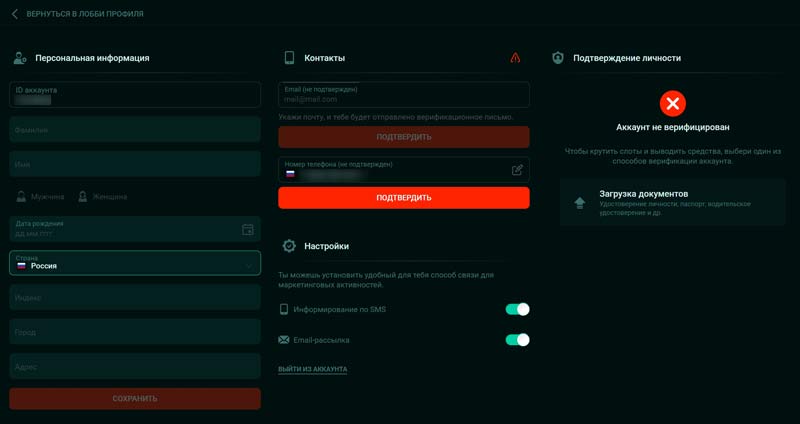Click the ПОДТВЕРДИТЬ button under email field
800x424 pixels.
(x=404, y=137)
